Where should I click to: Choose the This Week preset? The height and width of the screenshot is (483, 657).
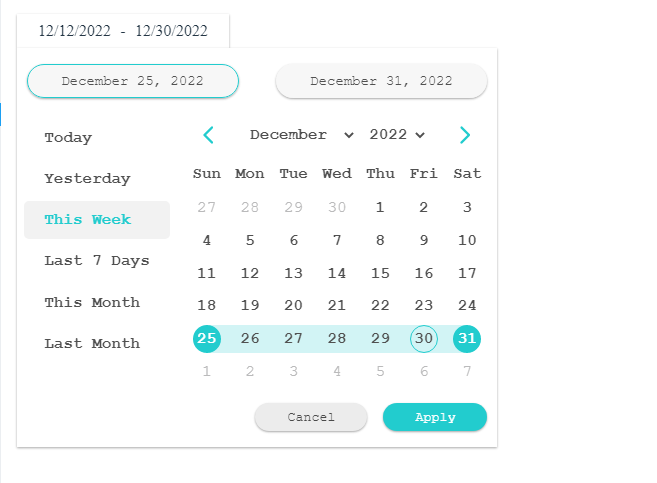[x=97, y=220]
